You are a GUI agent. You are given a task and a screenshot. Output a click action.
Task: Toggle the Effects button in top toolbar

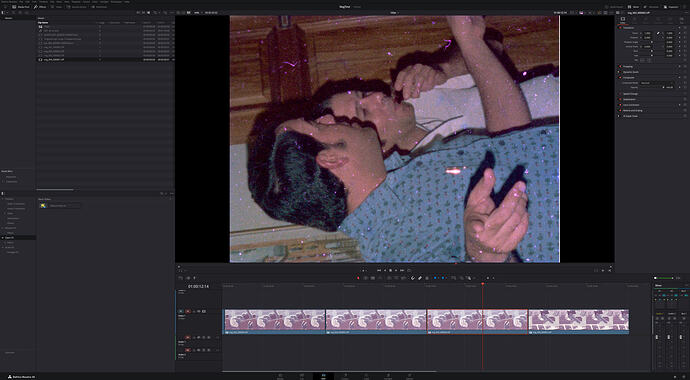(x=40, y=7)
